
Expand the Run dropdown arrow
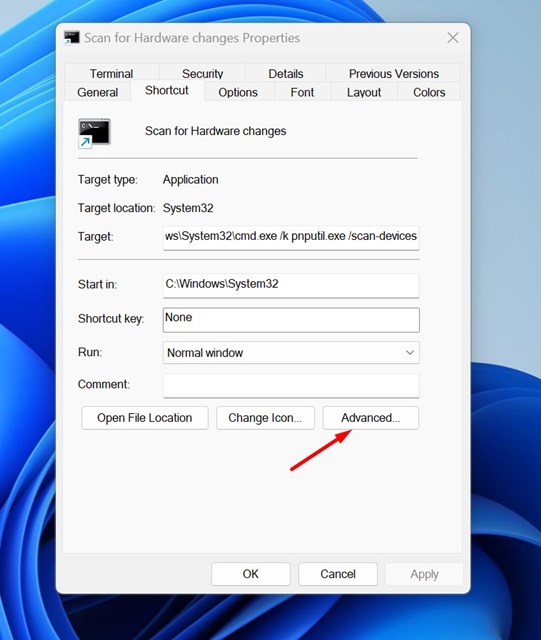410,353
